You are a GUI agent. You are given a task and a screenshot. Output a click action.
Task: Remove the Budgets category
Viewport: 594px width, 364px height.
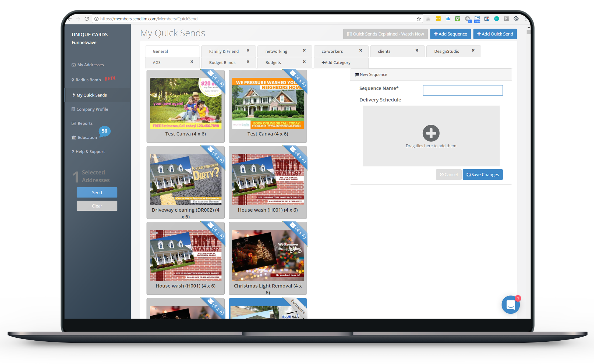point(304,62)
